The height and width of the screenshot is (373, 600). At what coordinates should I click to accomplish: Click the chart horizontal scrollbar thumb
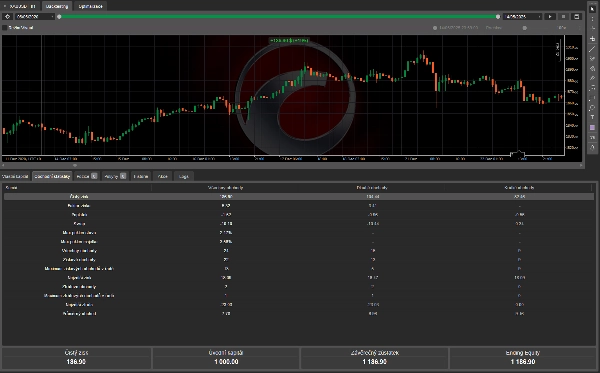click(x=75, y=165)
